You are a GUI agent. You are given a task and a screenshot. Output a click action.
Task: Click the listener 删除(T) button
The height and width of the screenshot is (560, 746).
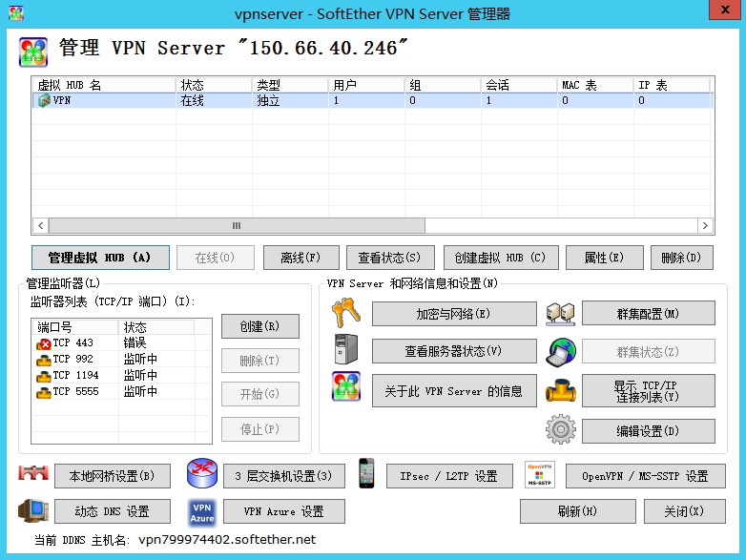click(x=260, y=361)
